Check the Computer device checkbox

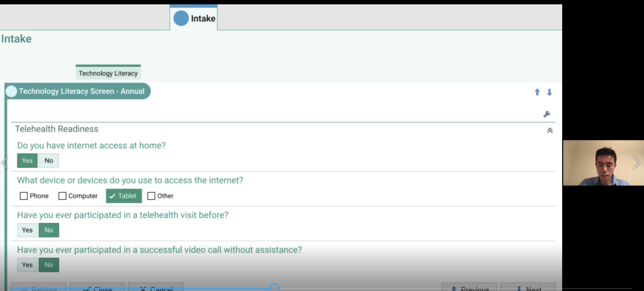click(62, 196)
